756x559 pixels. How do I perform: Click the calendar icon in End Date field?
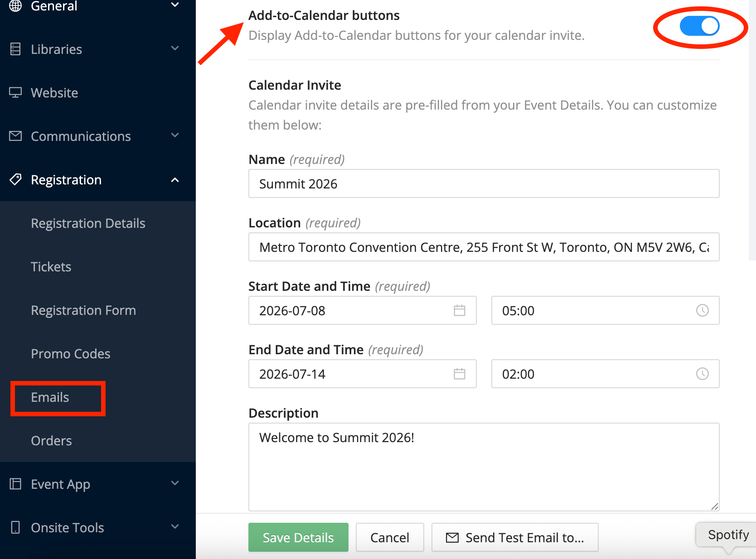click(459, 374)
